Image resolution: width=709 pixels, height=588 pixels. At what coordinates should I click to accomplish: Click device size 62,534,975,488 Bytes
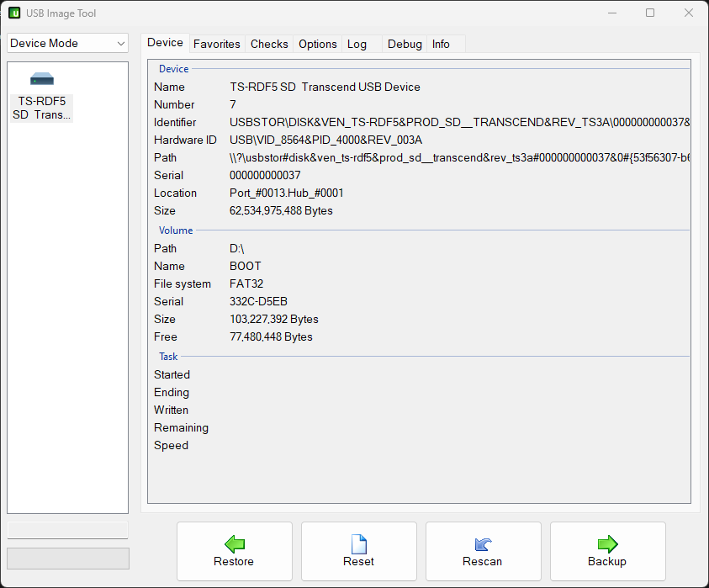(x=281, y=211)
